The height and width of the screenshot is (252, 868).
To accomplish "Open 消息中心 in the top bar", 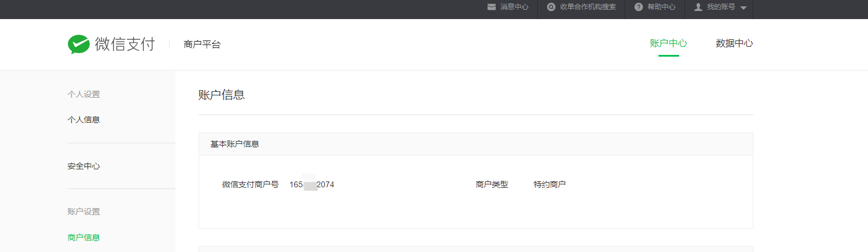I will [x=514, y=7].
